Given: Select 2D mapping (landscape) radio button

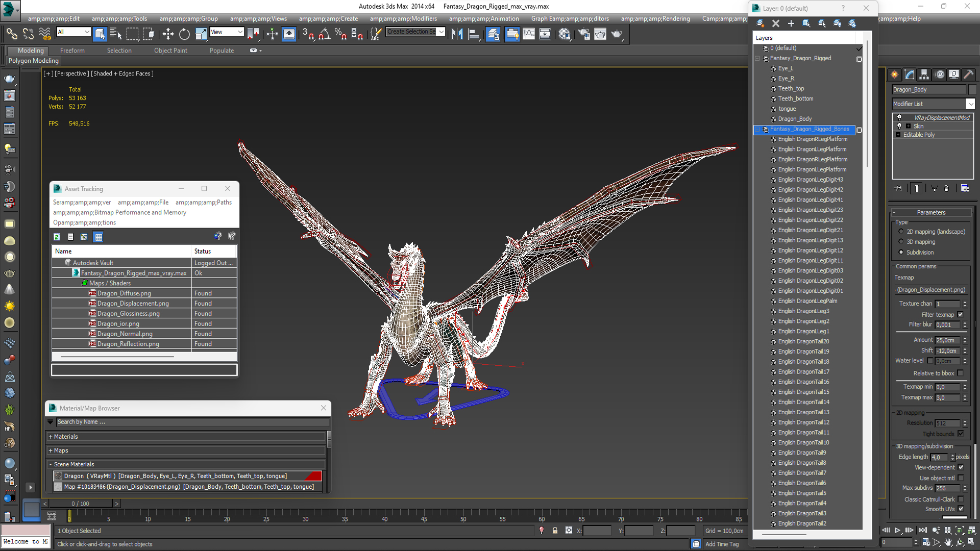Looking at the screenshot, I should click(901, 232).
